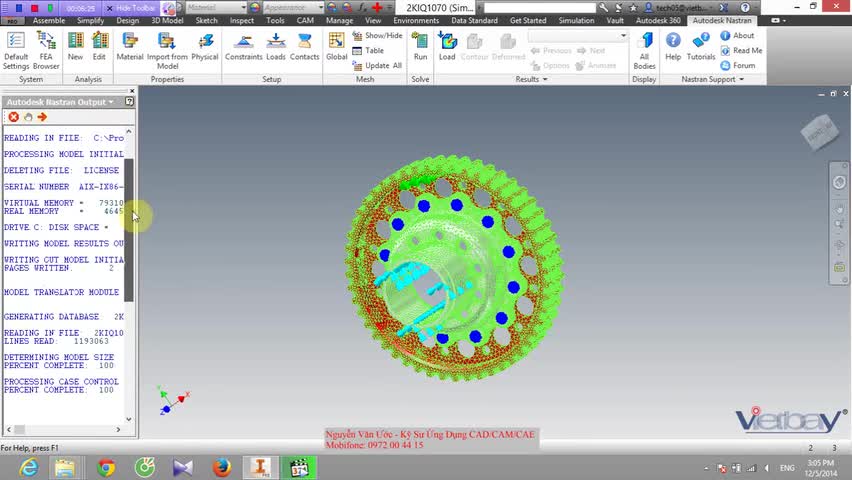Click the blue pause recording button
Viewport: 852px width, 480px height.
point(19,8)
